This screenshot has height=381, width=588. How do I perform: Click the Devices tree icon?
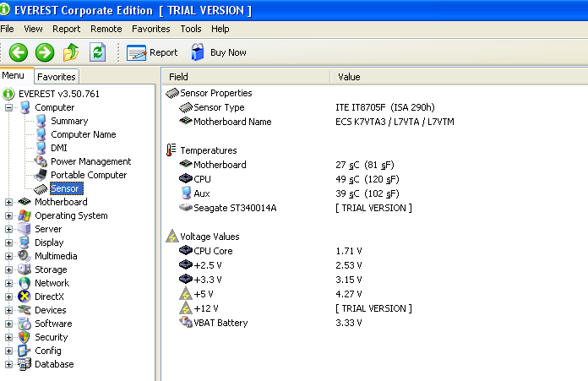24,310
